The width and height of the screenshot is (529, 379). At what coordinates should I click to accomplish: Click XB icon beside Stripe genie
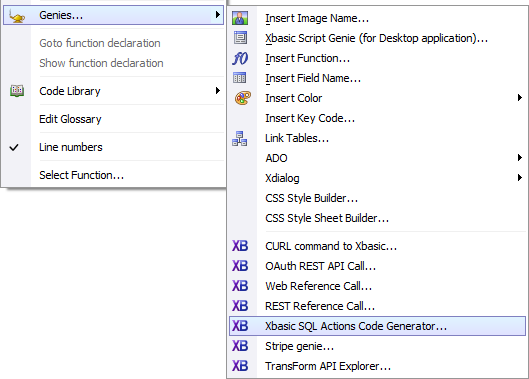click(x=240, y=346)
